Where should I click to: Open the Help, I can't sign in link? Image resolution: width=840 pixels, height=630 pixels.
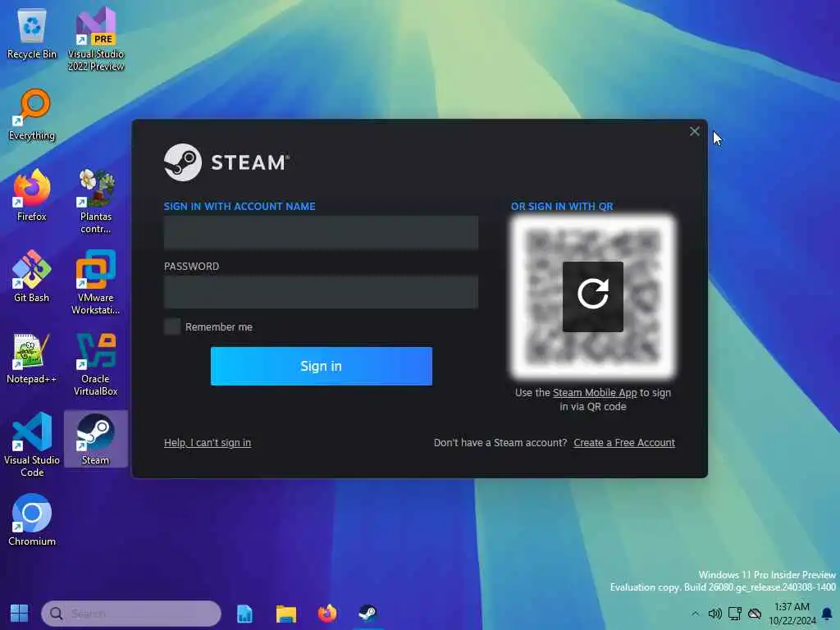click(x=208, y=442)
